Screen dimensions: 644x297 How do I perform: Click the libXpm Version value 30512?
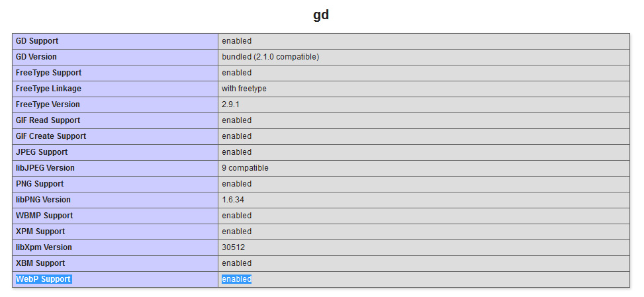(x=233, y=247)
